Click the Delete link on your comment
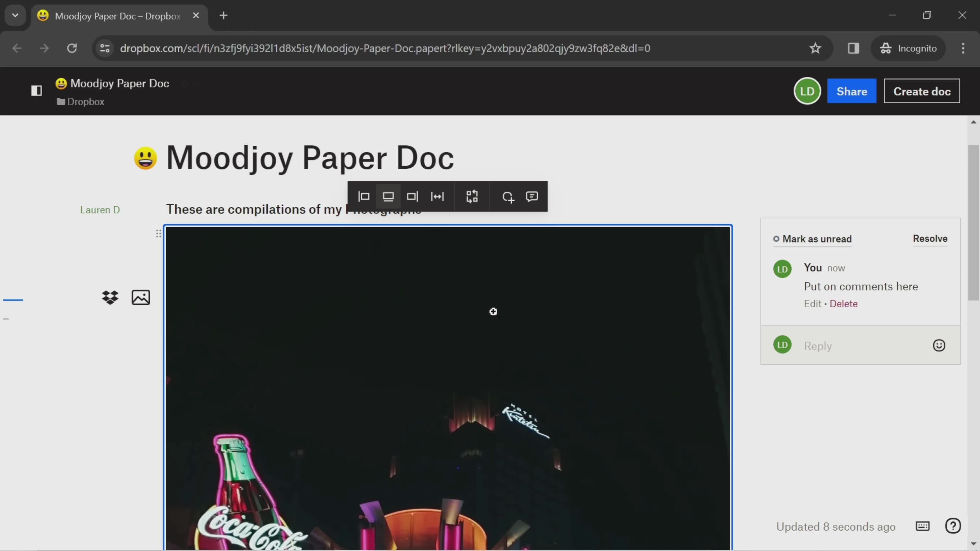Screen dimensions: 980x551 (x=843, y=303)
